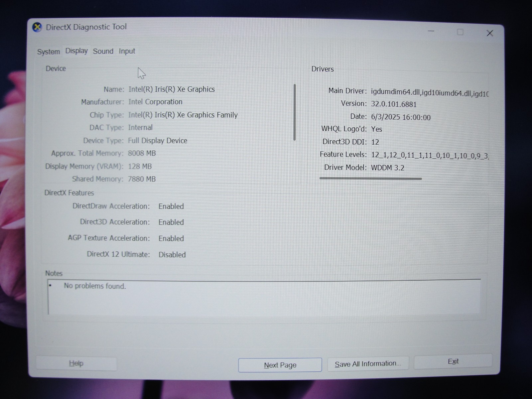Click Device Type value Full Display Device

[158, 140]
